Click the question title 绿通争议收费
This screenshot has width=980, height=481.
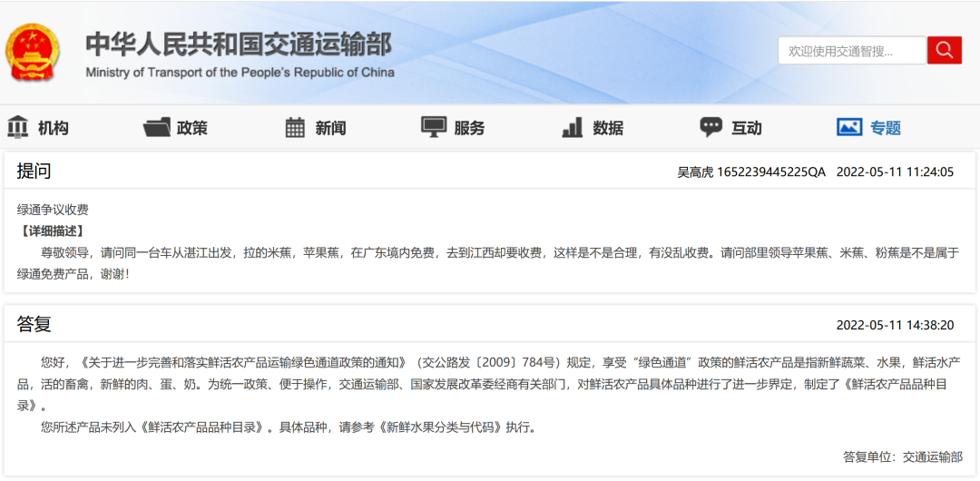[x=53, y=210]
